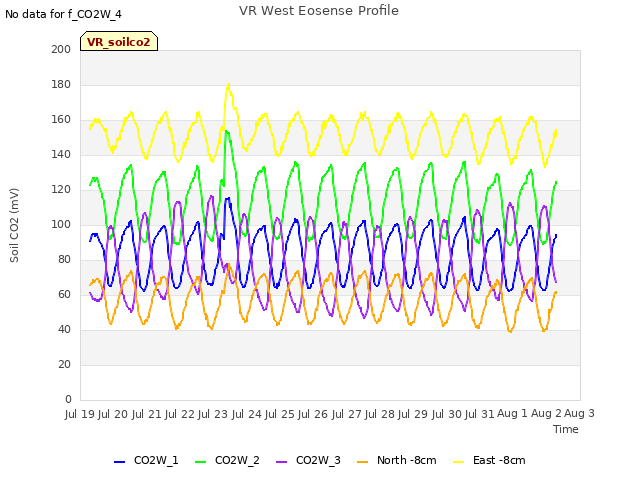Click the 0 y-axis tick label
Viewport: 640px width, 480px height.
(68, 400)
